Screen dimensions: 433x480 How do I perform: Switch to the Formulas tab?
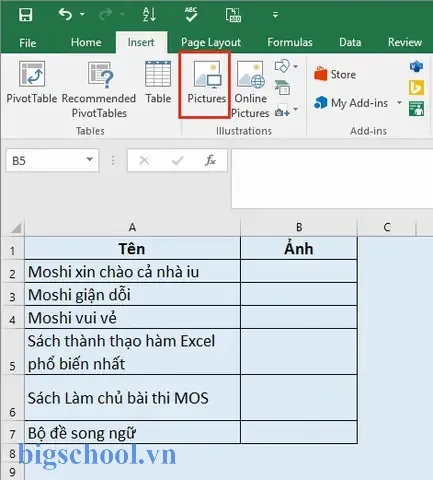290,42
